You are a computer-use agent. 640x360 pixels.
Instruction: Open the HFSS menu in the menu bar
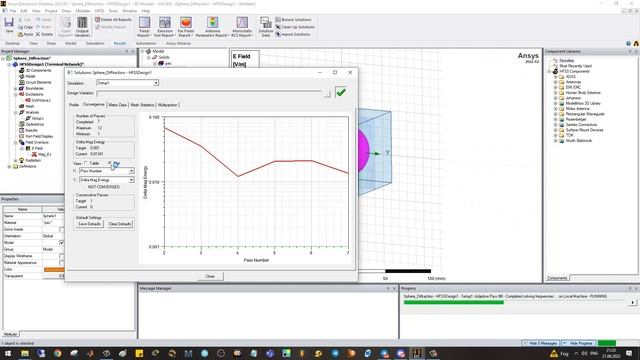[99, 11]
